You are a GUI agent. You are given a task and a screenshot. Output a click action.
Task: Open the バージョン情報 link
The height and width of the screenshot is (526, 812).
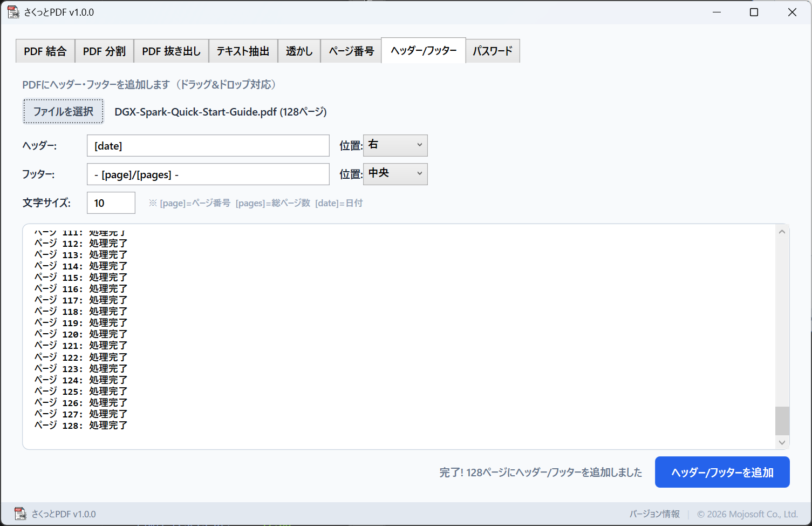(654, 514)
